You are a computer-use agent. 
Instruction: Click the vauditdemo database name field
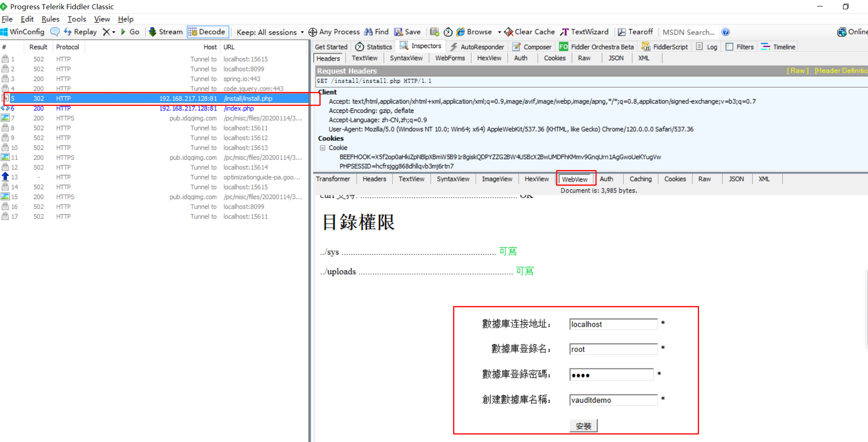click(x=613, y=400)
